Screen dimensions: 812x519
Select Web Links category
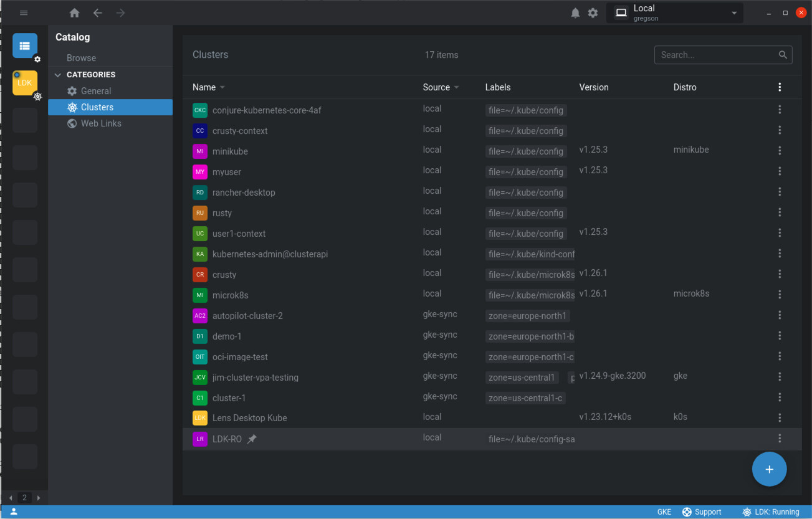pos(100,123)
